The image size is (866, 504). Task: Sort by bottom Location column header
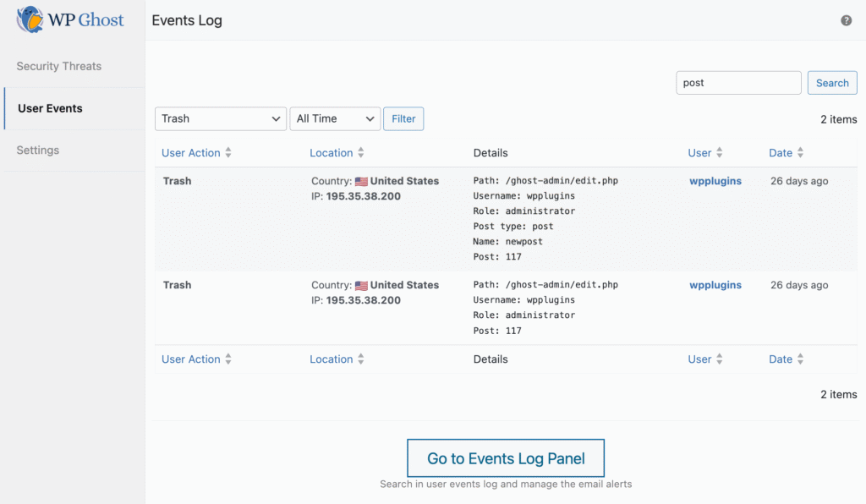pyautogui.click(x=331, y=359)
